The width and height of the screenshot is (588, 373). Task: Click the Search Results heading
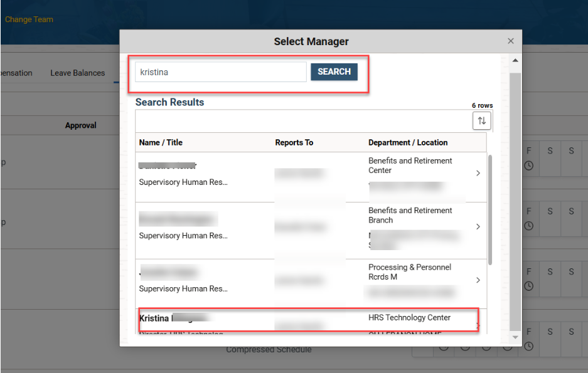coord(169,102)
